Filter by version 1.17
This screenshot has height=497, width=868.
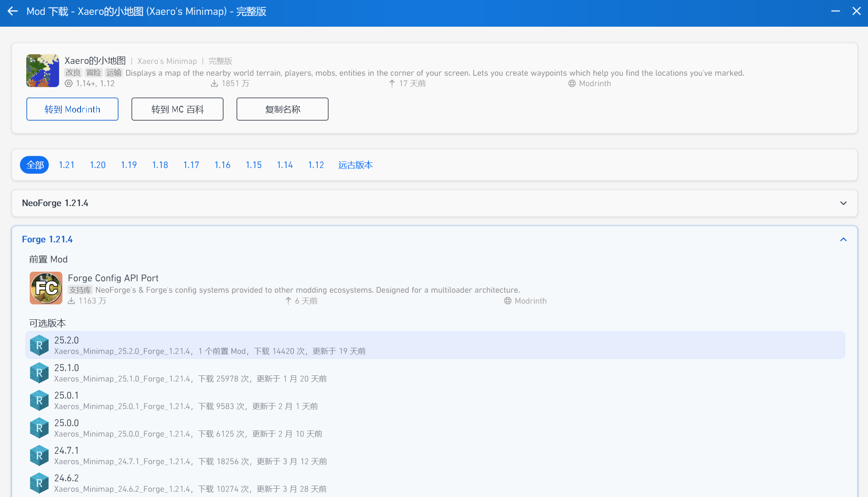coord(191,165)
